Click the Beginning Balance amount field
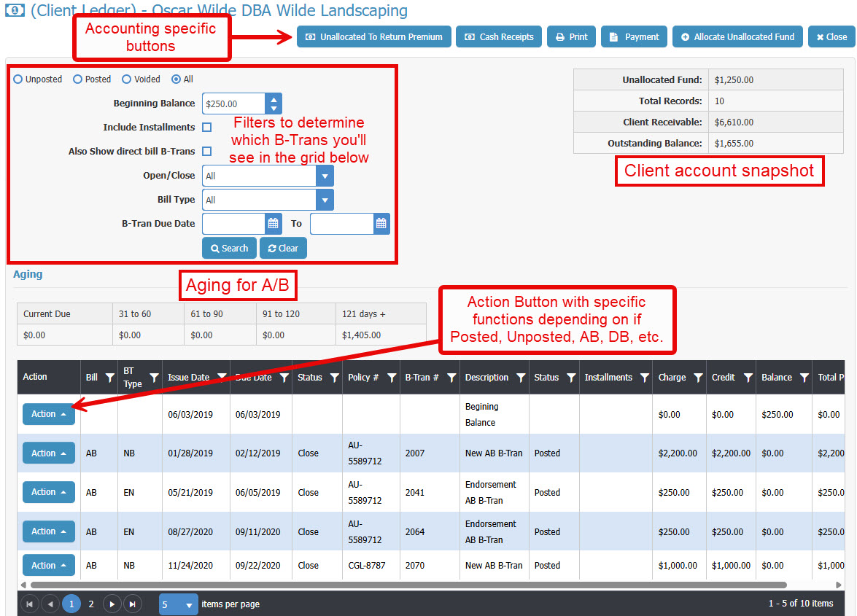 pos(233,104)
